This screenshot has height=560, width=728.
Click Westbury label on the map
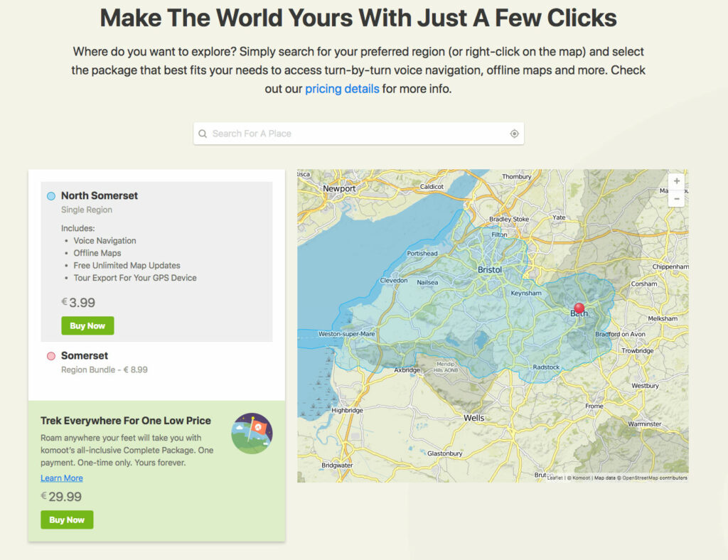point(645,386)
